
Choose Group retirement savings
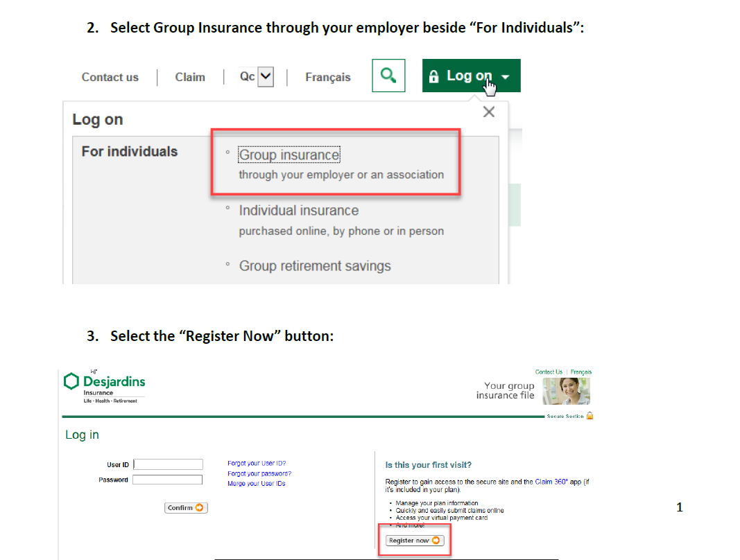coord(315,266)
